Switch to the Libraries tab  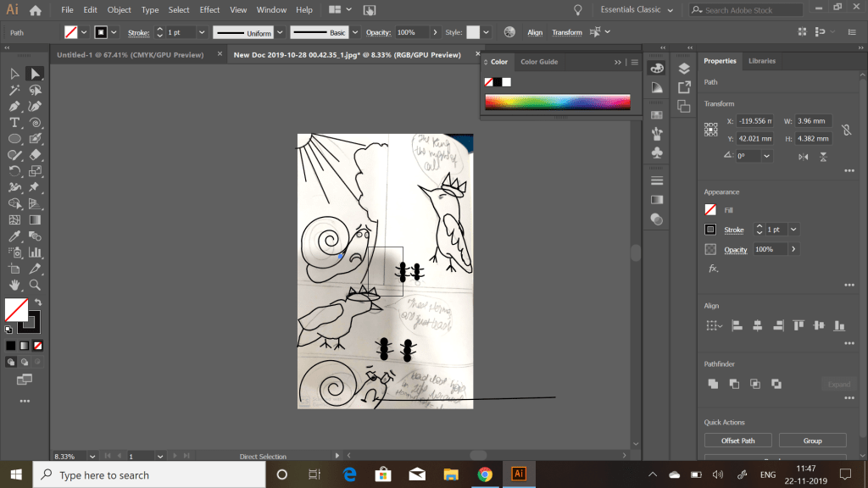tap(761, 61)
